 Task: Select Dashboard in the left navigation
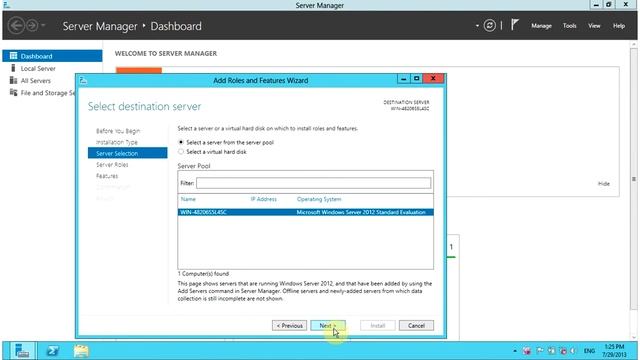pos(52,56)
